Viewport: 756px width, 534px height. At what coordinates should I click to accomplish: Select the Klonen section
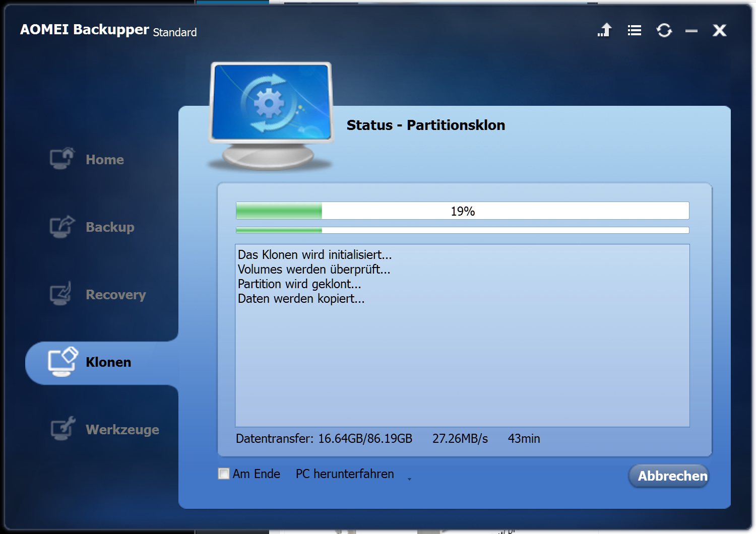point(108,362)
